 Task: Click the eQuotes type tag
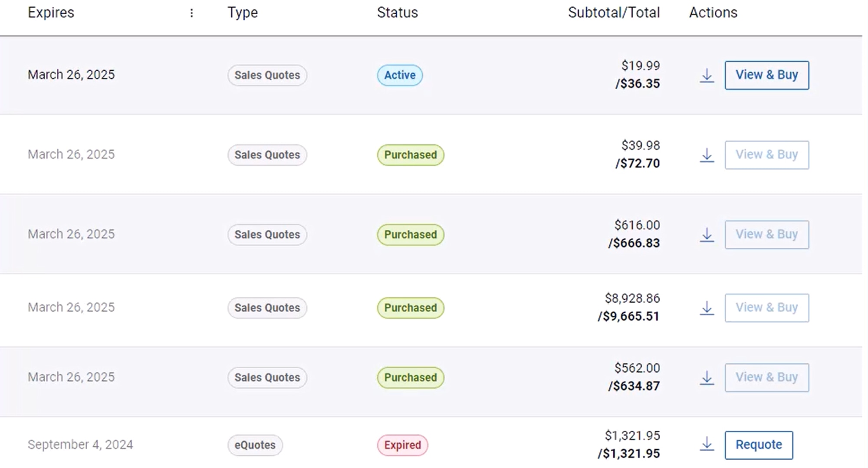coord(255,445)
